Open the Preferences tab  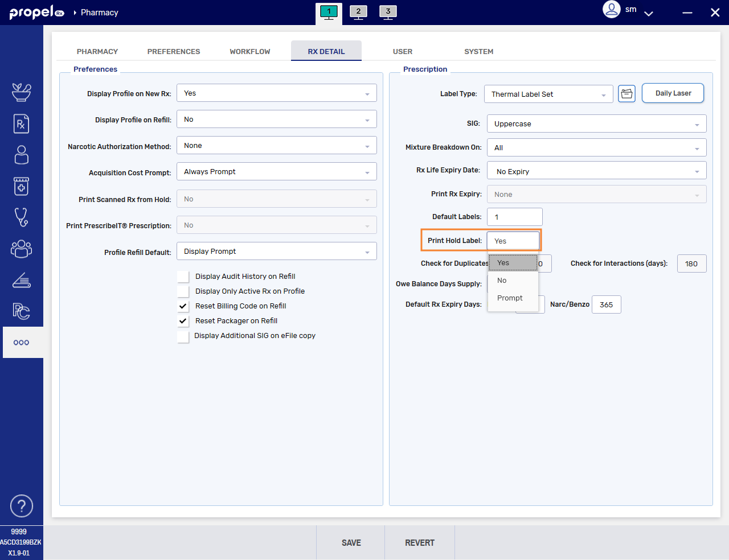click(174, 51)
